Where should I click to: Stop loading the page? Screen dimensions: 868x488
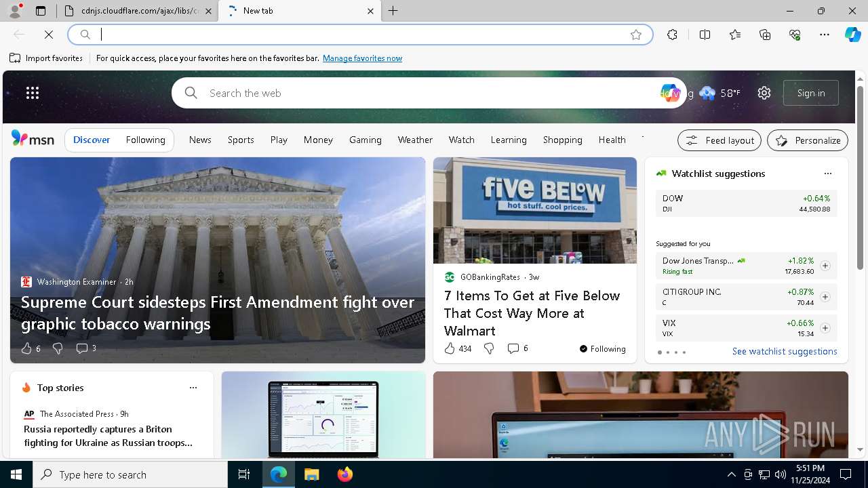coord(49,35)
